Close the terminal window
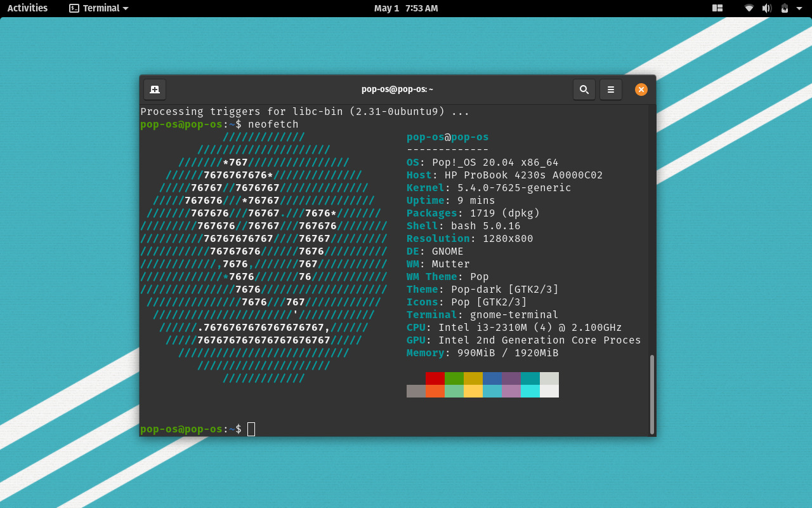This screenshot has height=508, width=812. 641,90
